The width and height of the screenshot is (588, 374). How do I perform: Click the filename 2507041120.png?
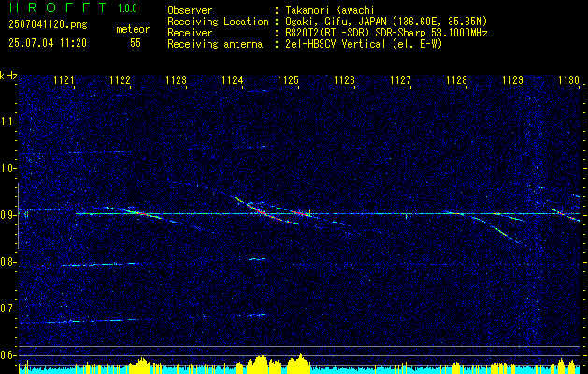pos(48,25)
